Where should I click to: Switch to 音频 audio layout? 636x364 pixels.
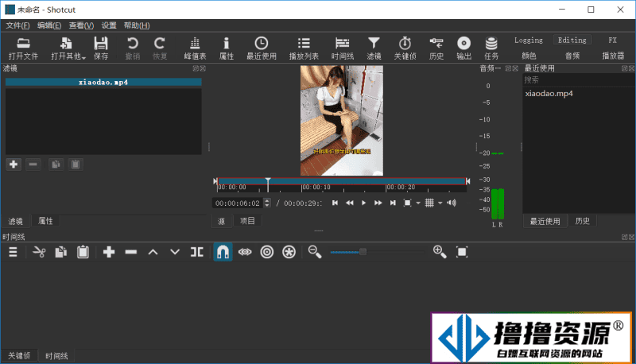point(572,56)
